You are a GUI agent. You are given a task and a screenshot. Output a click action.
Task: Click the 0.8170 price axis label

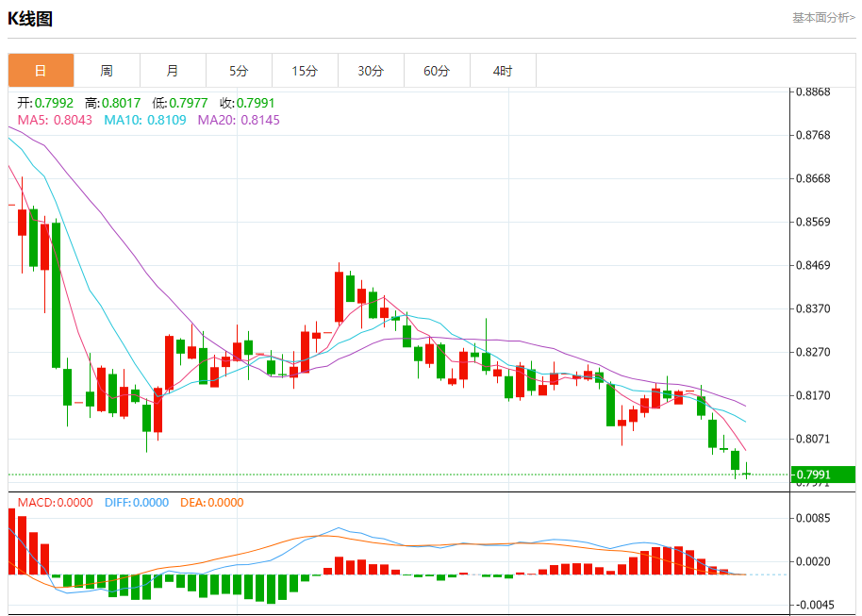click(813, 395)
